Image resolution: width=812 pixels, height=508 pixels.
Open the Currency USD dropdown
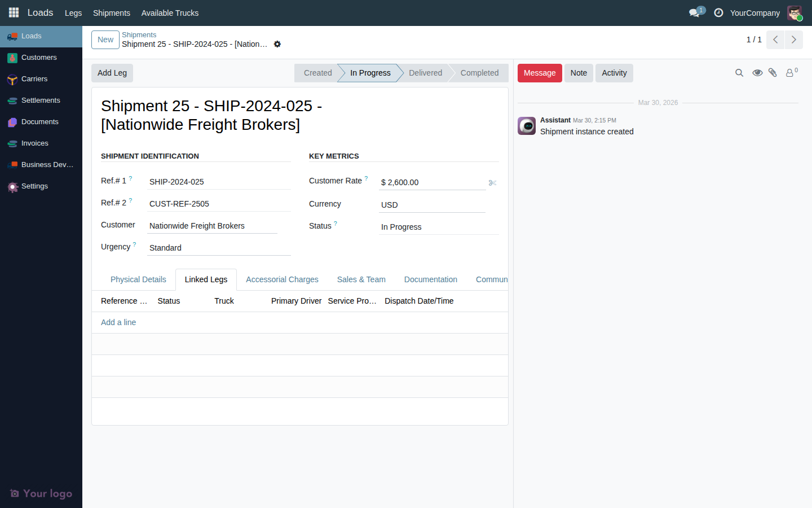432,205
